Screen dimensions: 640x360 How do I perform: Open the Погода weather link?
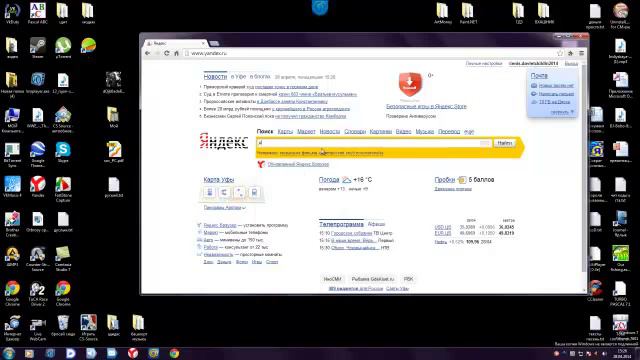coord(329,180)
